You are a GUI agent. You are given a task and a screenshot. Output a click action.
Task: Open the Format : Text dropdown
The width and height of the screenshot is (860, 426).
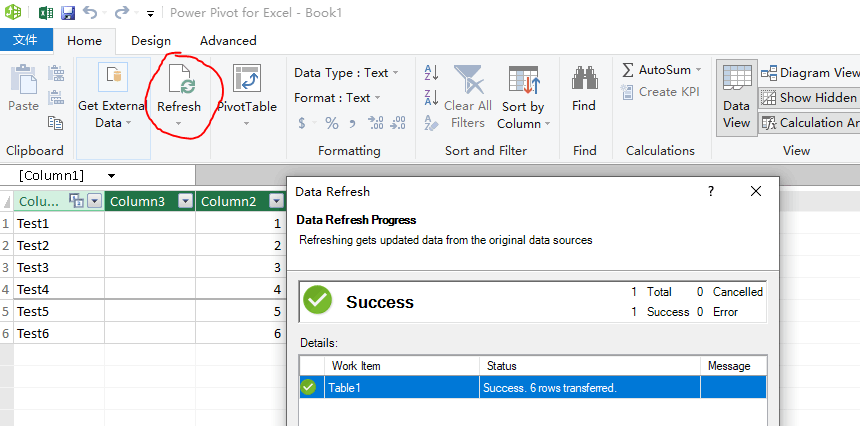pos(337,98)
